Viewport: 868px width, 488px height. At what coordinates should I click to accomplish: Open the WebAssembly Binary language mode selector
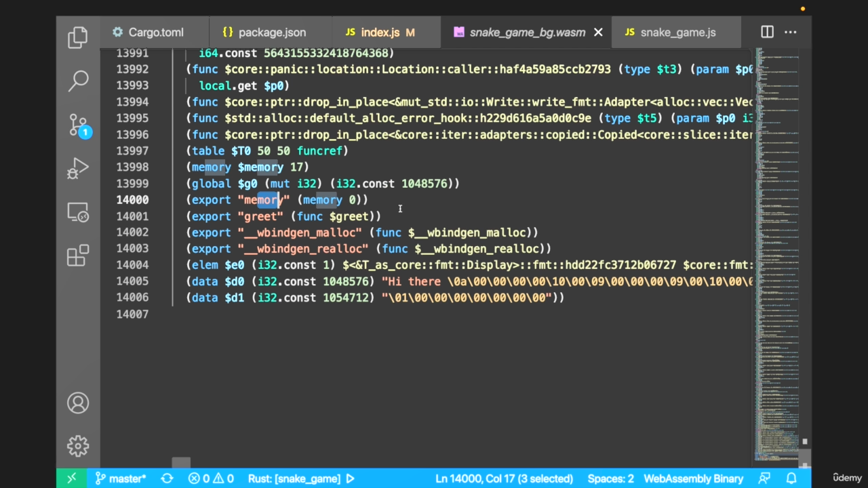(693, 479)
